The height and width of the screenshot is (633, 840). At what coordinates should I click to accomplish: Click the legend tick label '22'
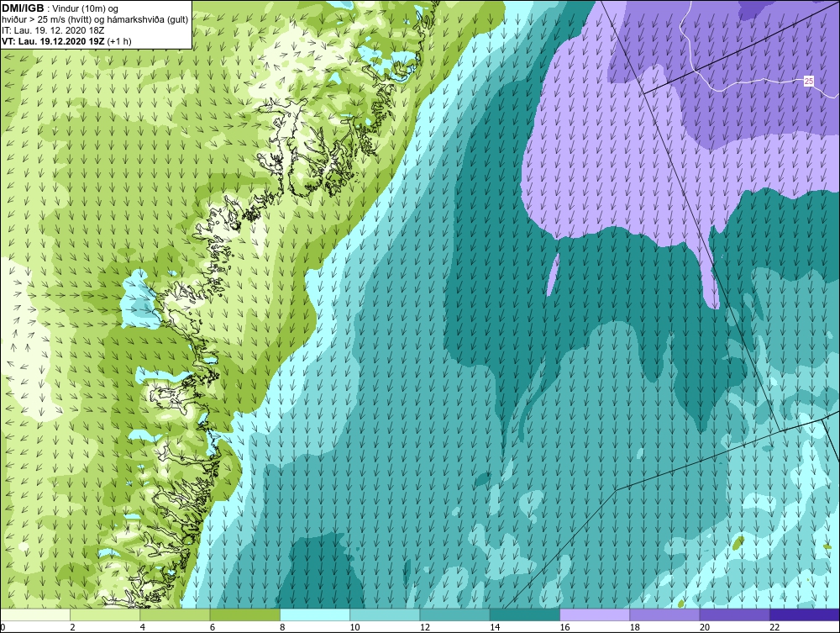pyautogui.click(x=774, y=628)
